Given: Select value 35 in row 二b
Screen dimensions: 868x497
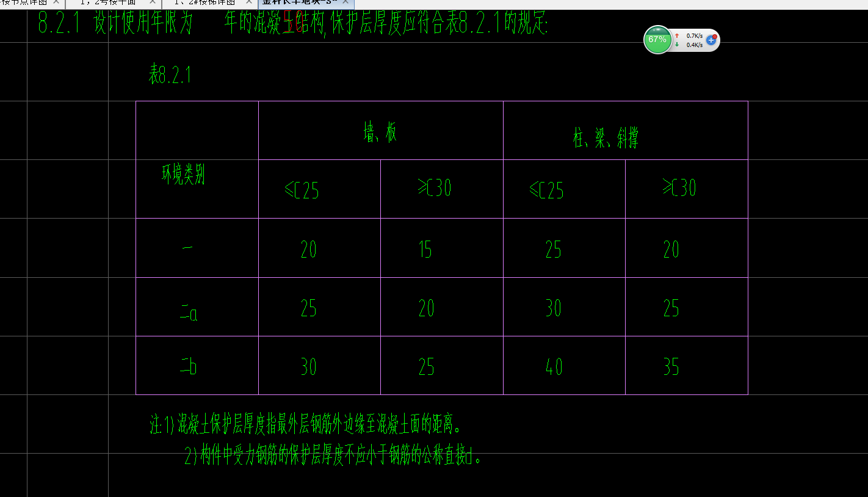Looking at the screenshot, I should click(x=671, y=367).
